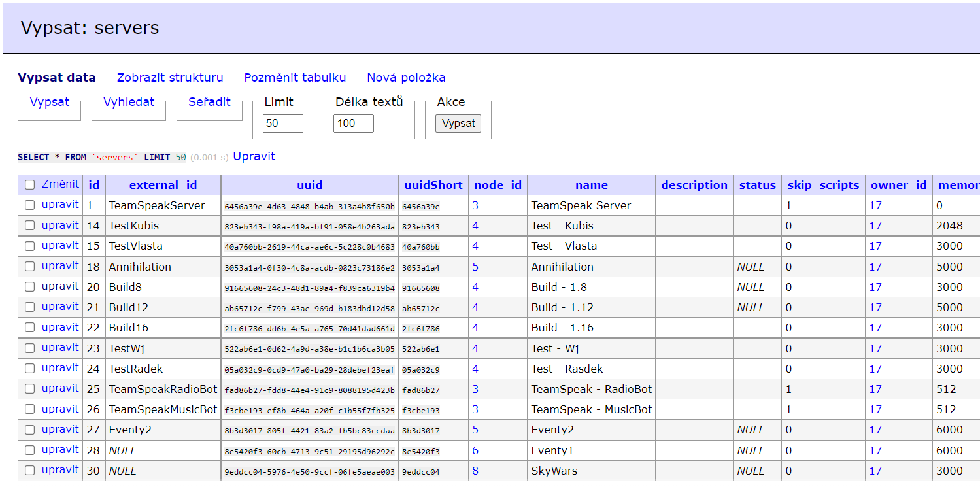Viewport: 980px width, 489px height.
Task: Open the Vypsat data tab
Action: point(57,78)
